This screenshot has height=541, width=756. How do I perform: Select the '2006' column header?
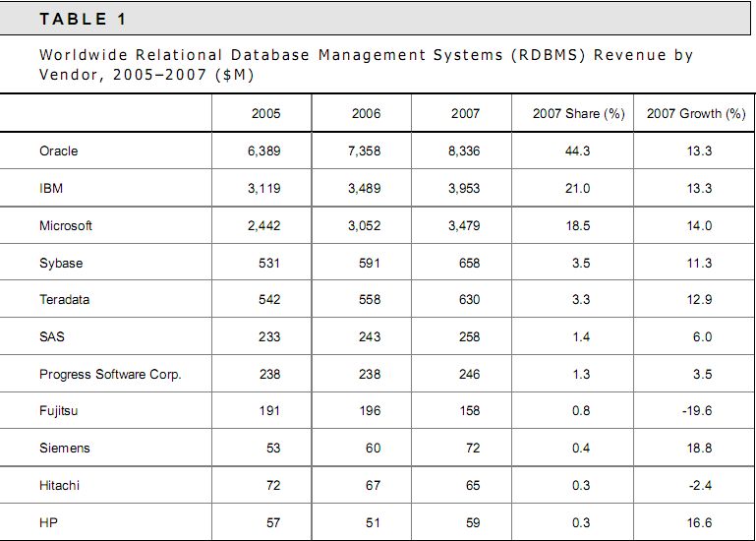tap(366, 113)
